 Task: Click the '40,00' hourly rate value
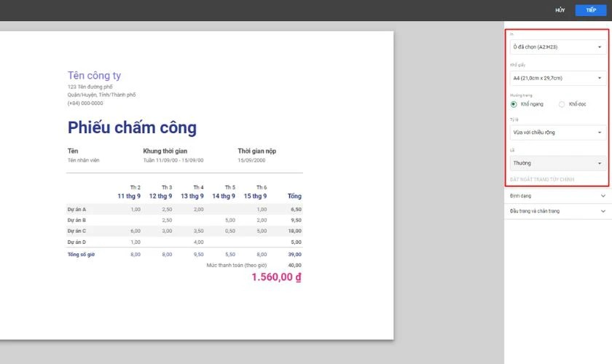click(294, 265)
